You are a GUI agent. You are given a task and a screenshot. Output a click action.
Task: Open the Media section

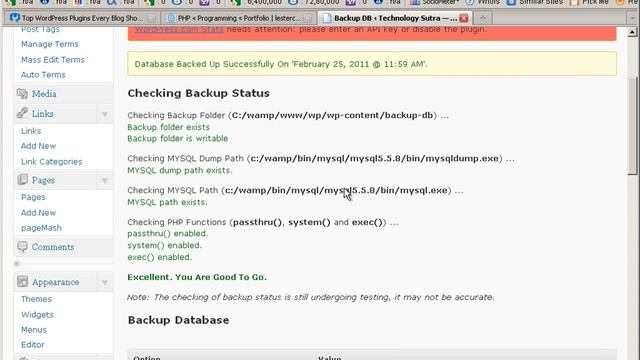click(44, 94)
